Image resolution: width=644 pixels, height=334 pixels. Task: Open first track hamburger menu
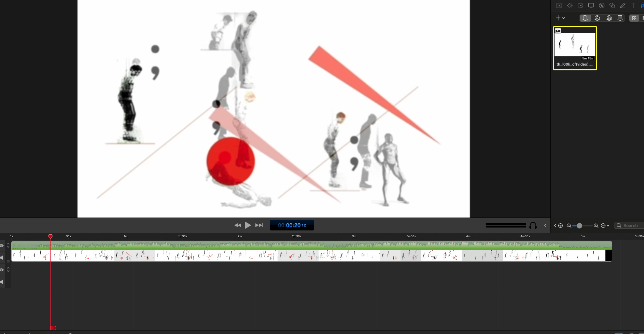[x=8, y=262]
